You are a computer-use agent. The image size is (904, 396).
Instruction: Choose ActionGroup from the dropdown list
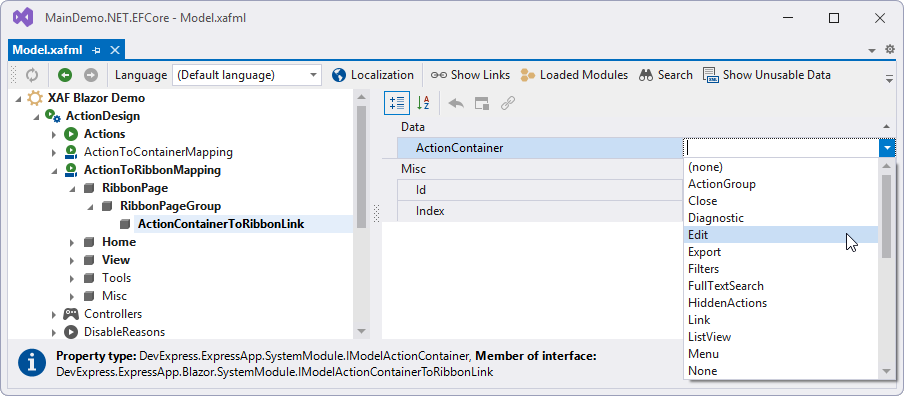point(781,184)
